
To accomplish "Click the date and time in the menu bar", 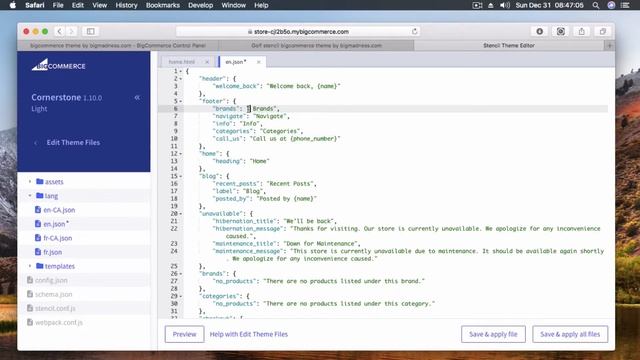I will pos(550,5).
